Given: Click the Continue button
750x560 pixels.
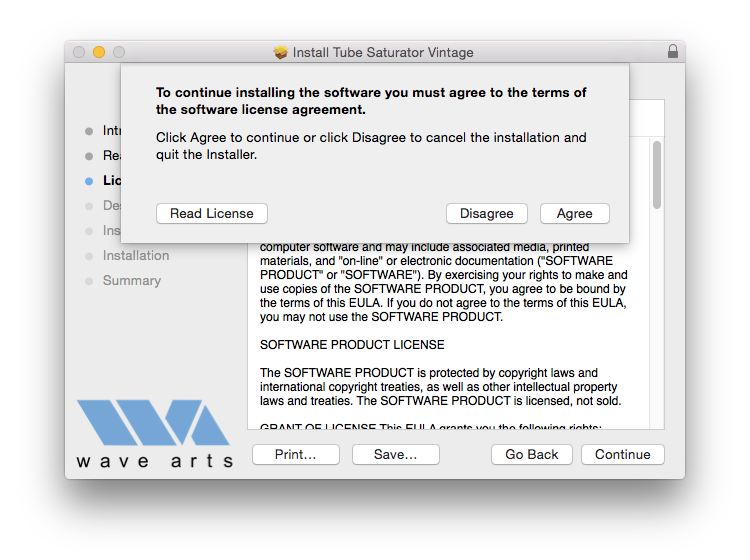Looking at the screenshot, I should [622, 454].
